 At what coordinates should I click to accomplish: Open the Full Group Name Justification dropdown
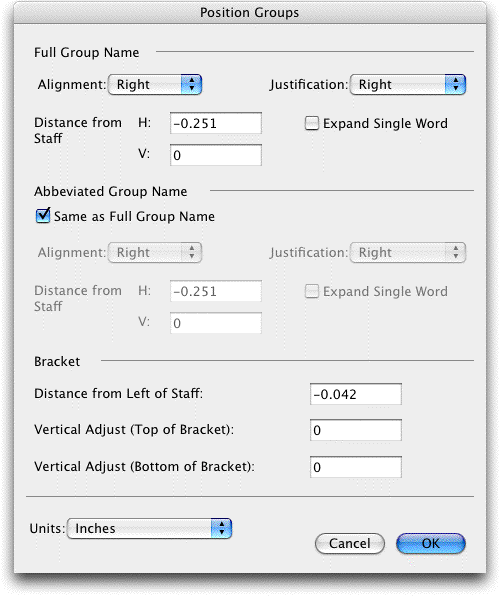point(408,84)
